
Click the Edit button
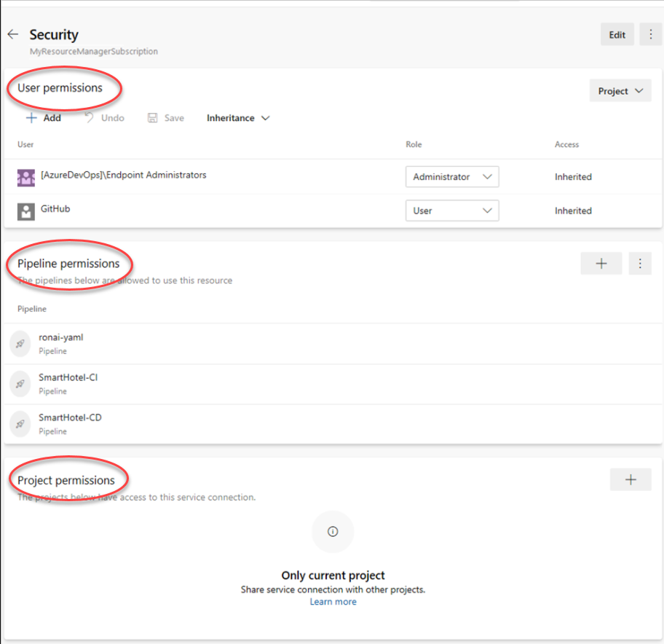(617, 34)
